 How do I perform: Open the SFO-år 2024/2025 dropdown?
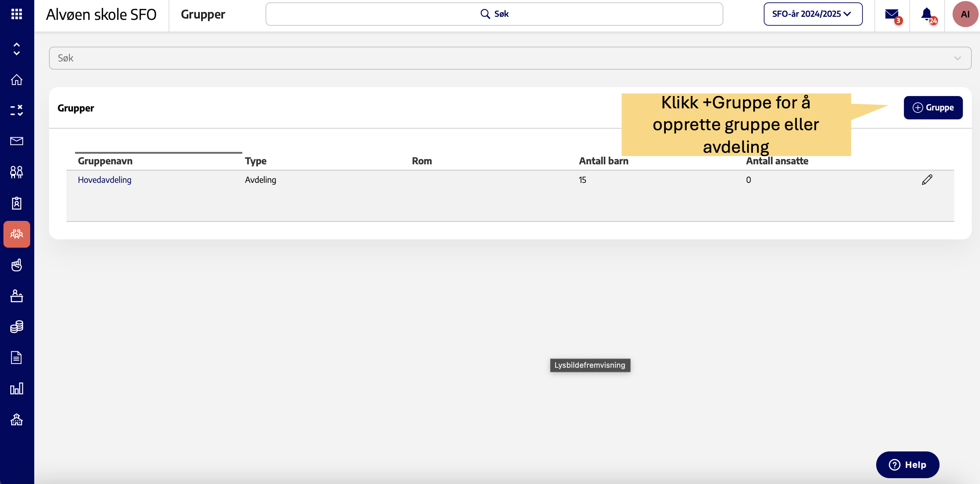point(813,14)
